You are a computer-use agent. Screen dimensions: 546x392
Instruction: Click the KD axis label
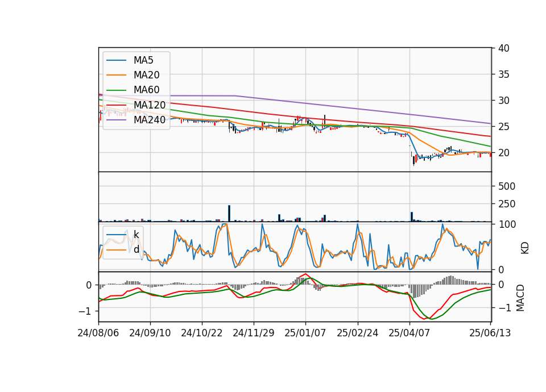tap(524, 248)
